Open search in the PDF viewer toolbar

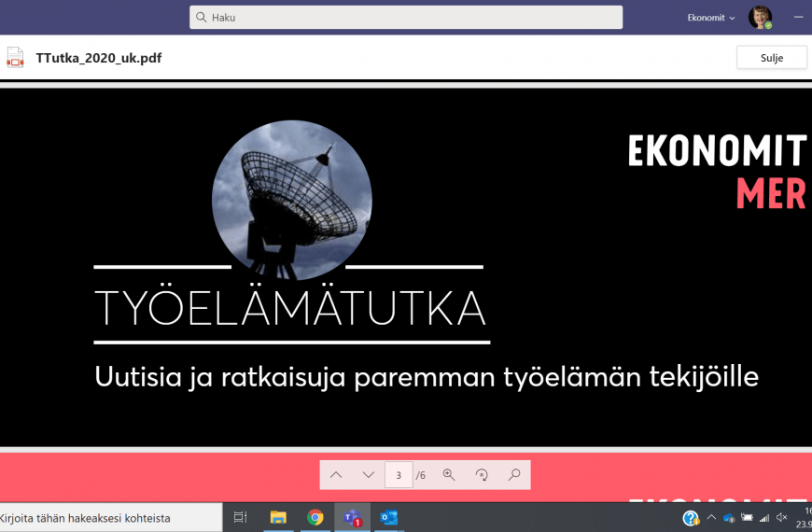514,474
